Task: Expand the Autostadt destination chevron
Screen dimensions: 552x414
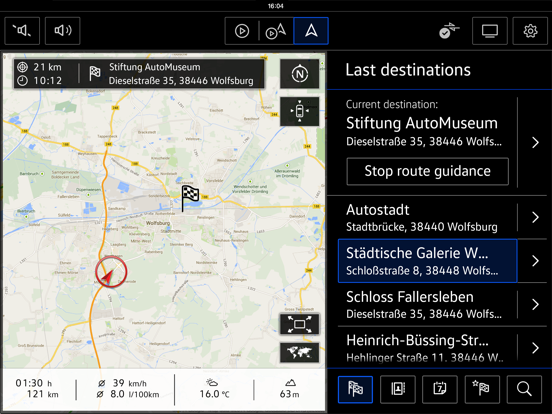Action: (x=535, y=217)
